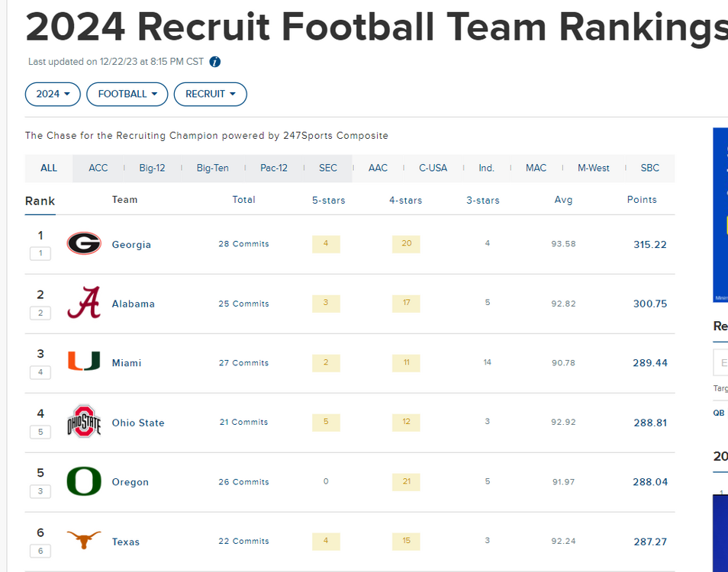Click the Georgia Bulldogs logo
The image size is (728, 572).
click(x=84, y=243)
